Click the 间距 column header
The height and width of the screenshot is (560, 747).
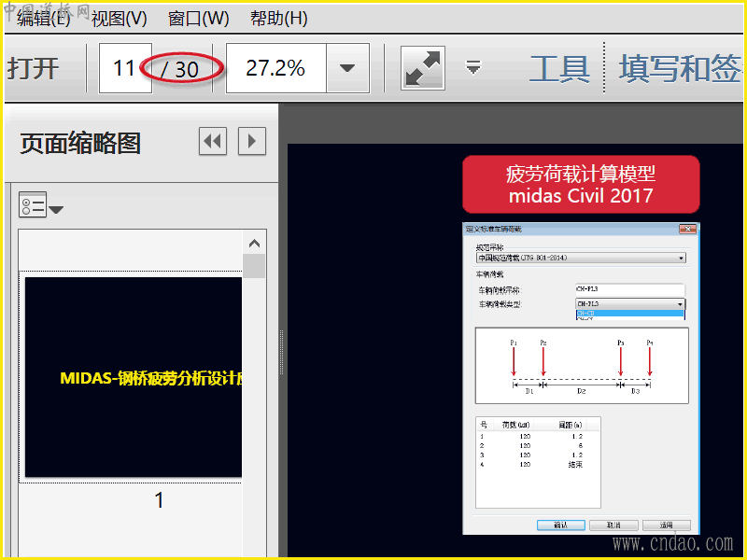[x=571, y=425]
